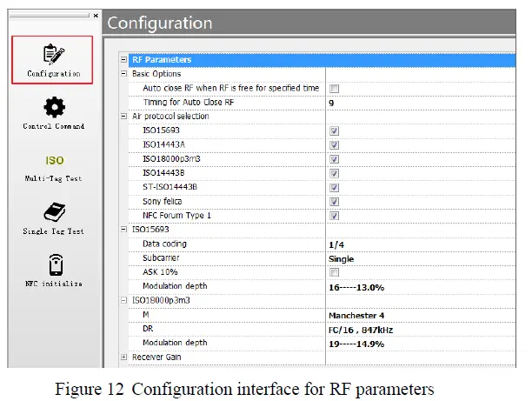
Task: Disable the Sony felica checkbox
Action: (x=334, y=202)
